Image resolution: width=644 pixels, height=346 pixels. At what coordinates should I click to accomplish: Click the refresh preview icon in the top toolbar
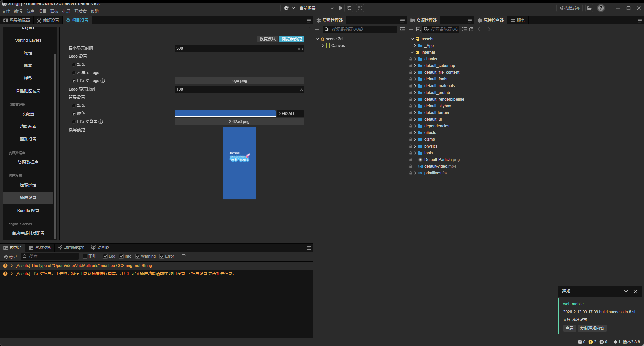pos(350,8)
